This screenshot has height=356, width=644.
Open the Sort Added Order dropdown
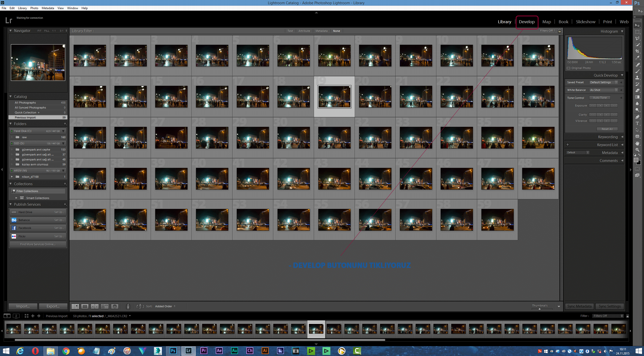164,306
